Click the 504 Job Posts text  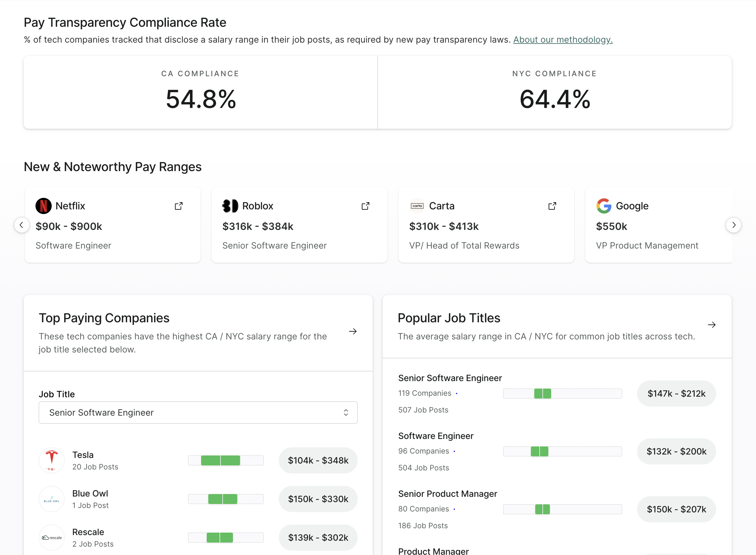[x=423, y=468]
